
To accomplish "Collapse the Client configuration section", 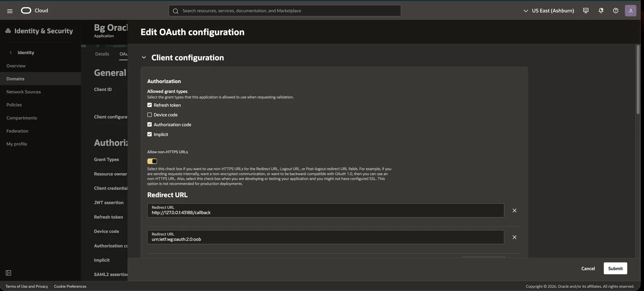I will pos(144,57).
